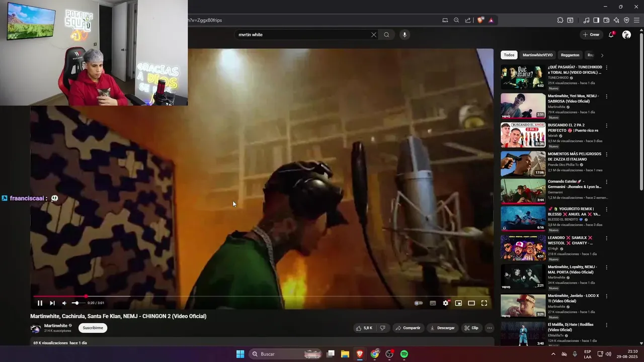Seek on the video progress bar
This screenshot has width=644, height=362.
click(x=262, y=296)
